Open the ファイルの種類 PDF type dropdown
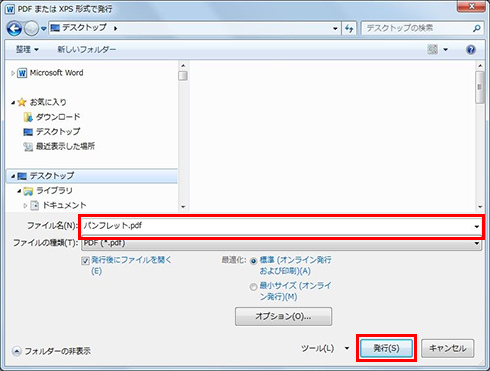Screen dimensions: 490x371 pyautogui.click(x=281, y=243)
